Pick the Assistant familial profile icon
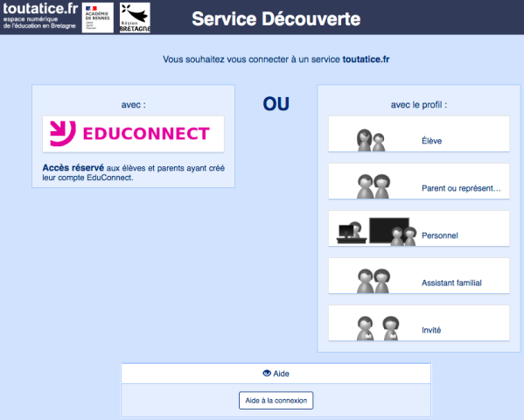 [x=374, y=281]
